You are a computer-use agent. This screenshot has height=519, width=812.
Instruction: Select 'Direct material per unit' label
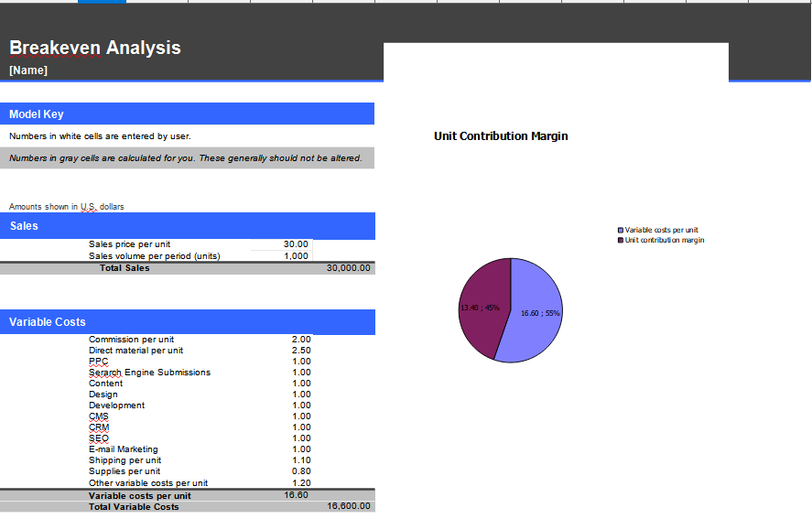pyautogui.click(x=135, y=351)
